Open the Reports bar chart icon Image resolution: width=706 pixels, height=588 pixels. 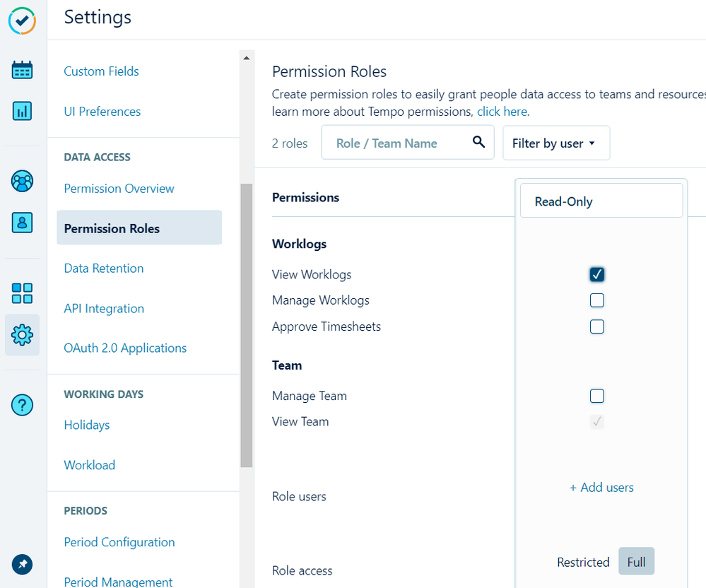[x=22, y=111]
